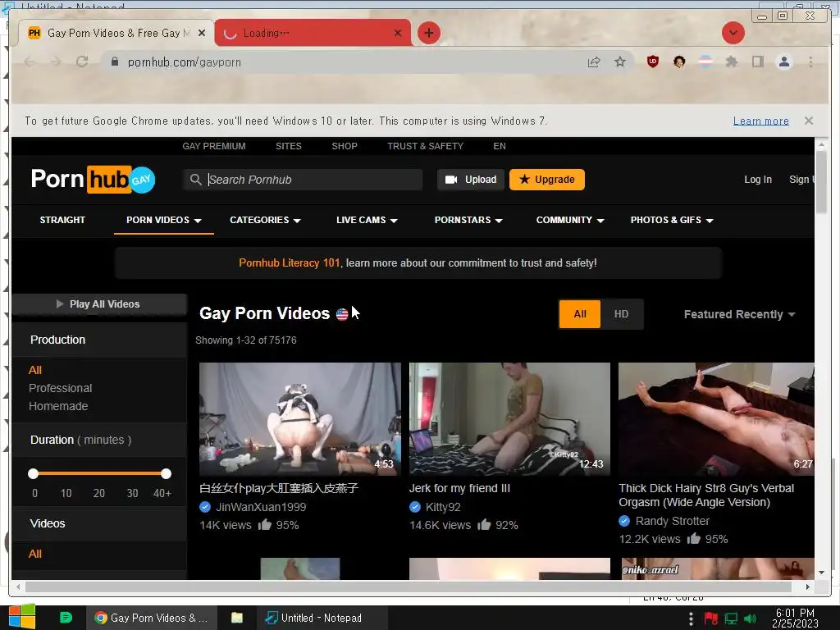Close the Loading tab
This screenshot has width=840, height=630.
[x=398, y=33]
